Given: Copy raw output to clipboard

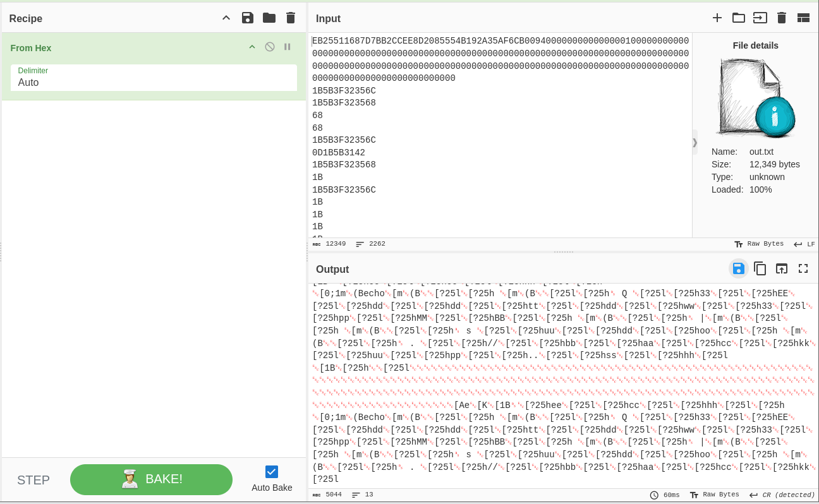Looking at the screenshot, I should (760, 268).
